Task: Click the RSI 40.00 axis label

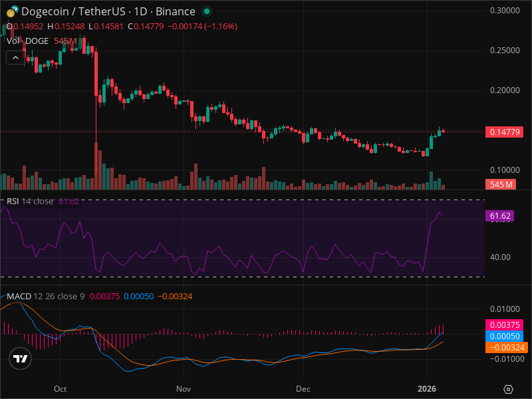Action: pos(500,257)
